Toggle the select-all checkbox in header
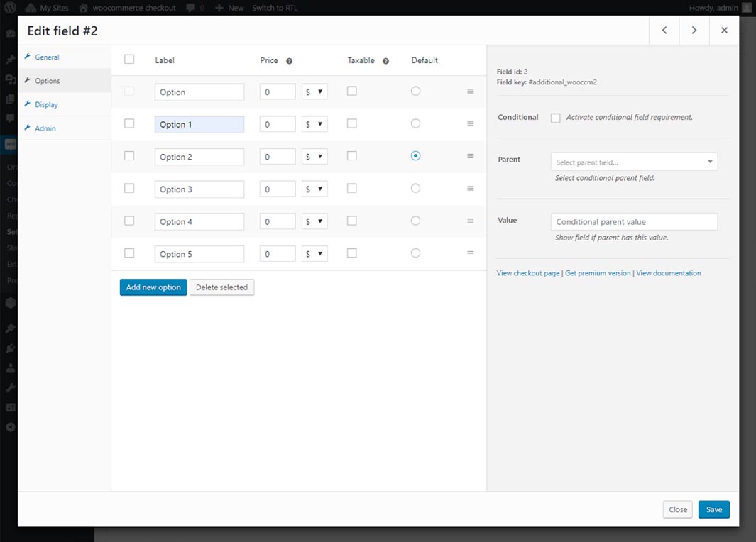The image size is (756, 542). 129,60
